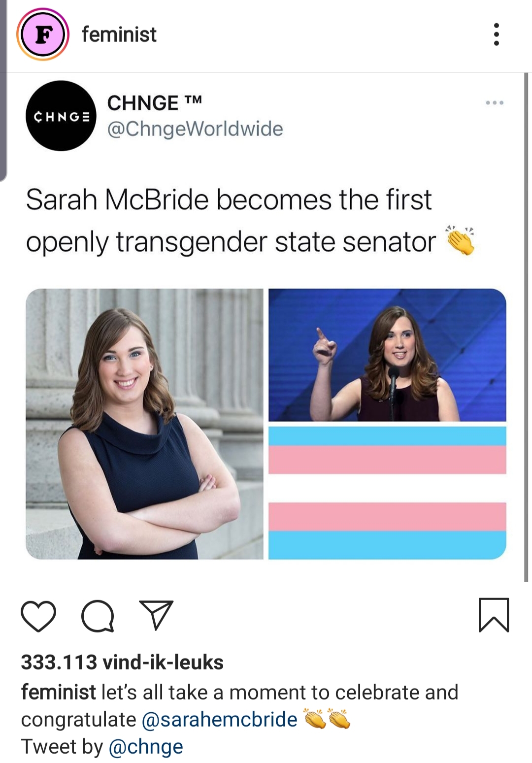The width and height of the screenshot is (532, 763).
Task: Open feminist profile picture story ring
Action: pos(43,34)
